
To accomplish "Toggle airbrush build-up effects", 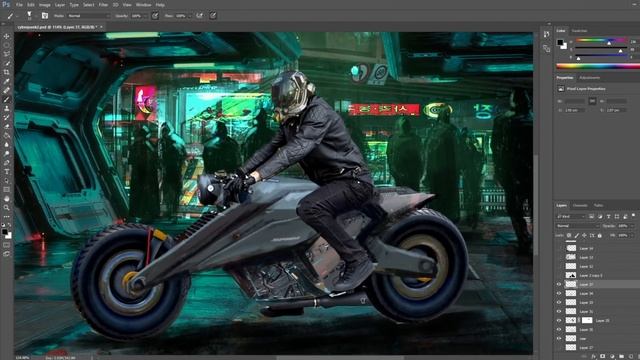I will tap(200, 16).
